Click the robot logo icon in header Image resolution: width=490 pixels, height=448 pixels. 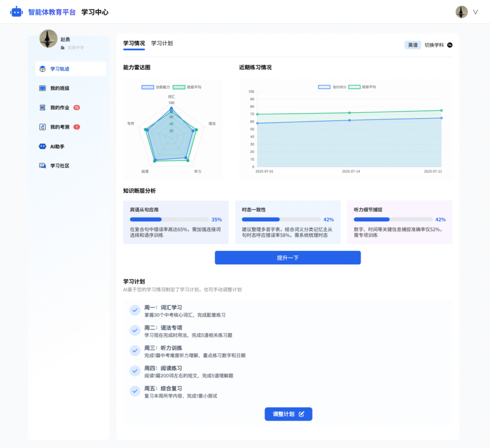(16, 12)
